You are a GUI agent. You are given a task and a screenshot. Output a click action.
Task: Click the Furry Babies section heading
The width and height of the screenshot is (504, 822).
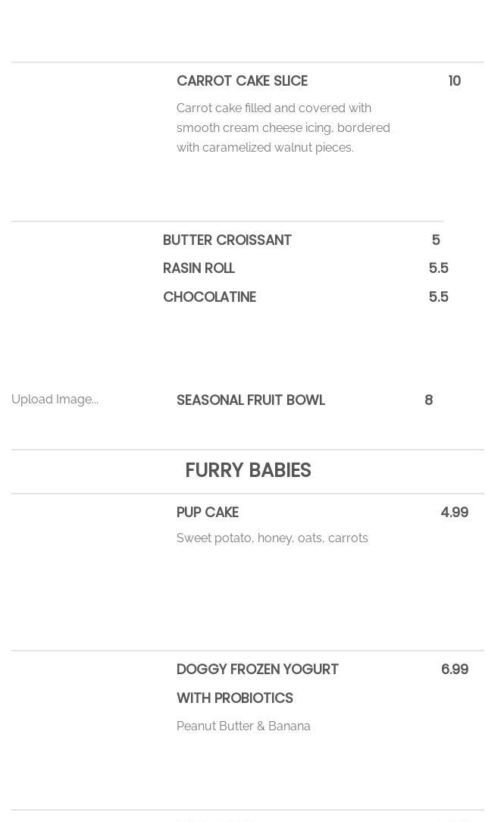(248, 471)
